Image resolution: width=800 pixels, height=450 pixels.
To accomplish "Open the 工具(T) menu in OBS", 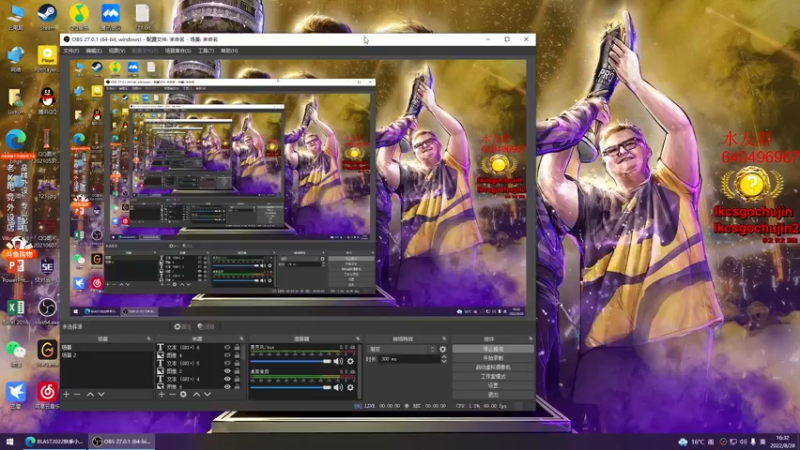I will [206, 51].
